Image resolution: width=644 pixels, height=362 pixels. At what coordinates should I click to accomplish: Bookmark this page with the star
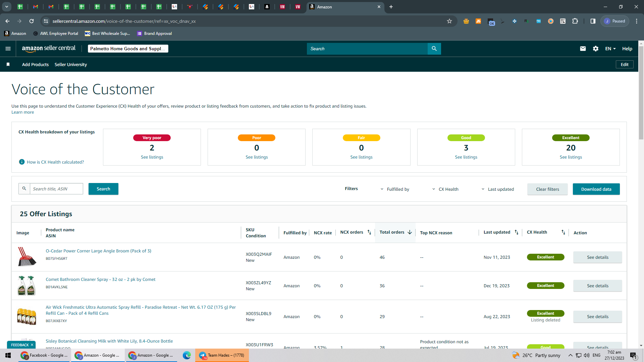click(x=449, y=21)
